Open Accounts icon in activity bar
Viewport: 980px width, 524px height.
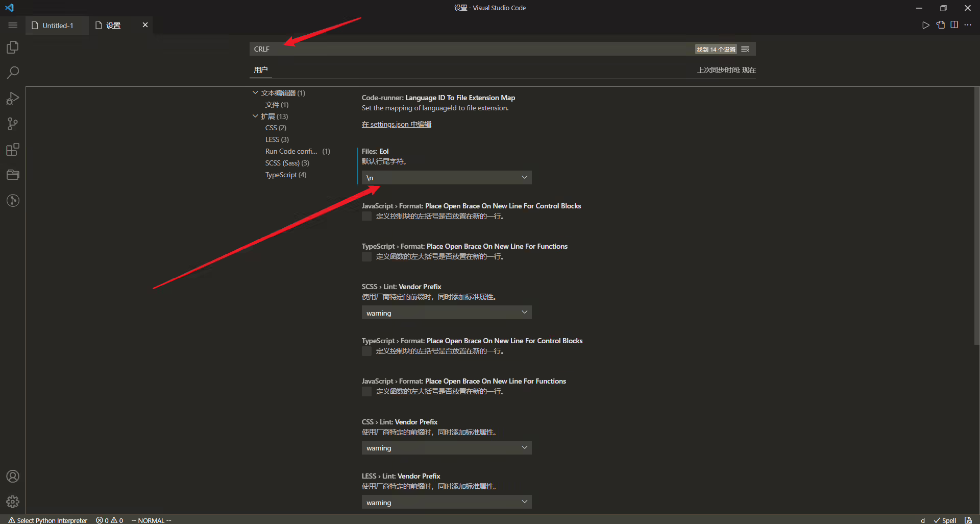(x=13, y=476)
